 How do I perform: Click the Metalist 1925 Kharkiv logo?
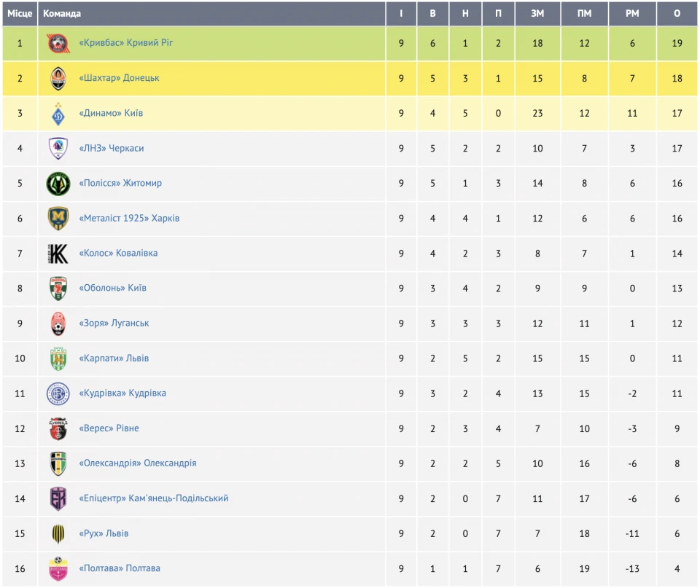pyautogui.click(x=58, y=219)
